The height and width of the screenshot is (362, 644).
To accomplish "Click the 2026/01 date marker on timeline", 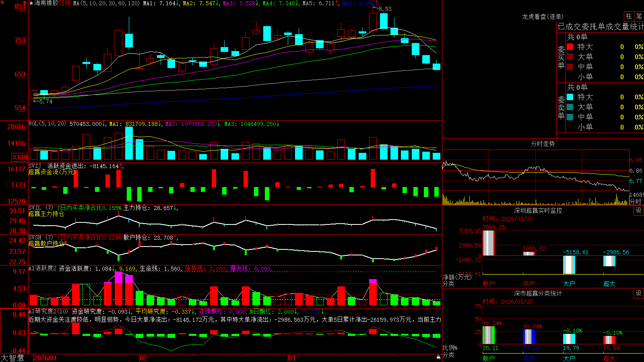I will click(x=45, y=358).
